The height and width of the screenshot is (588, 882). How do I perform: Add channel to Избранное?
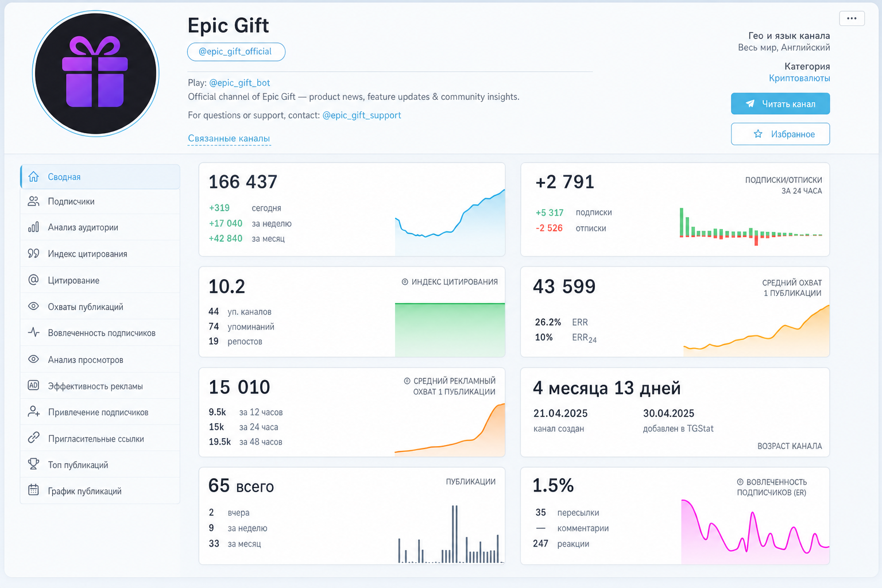pyautogui.click(x=780, y=134)
